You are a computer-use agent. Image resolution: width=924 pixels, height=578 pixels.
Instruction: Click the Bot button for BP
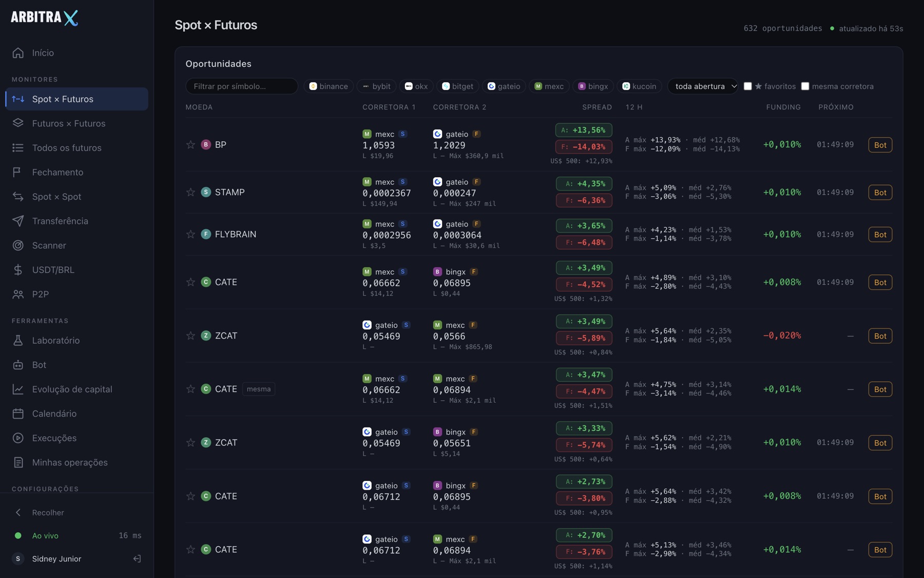(880, 145)
